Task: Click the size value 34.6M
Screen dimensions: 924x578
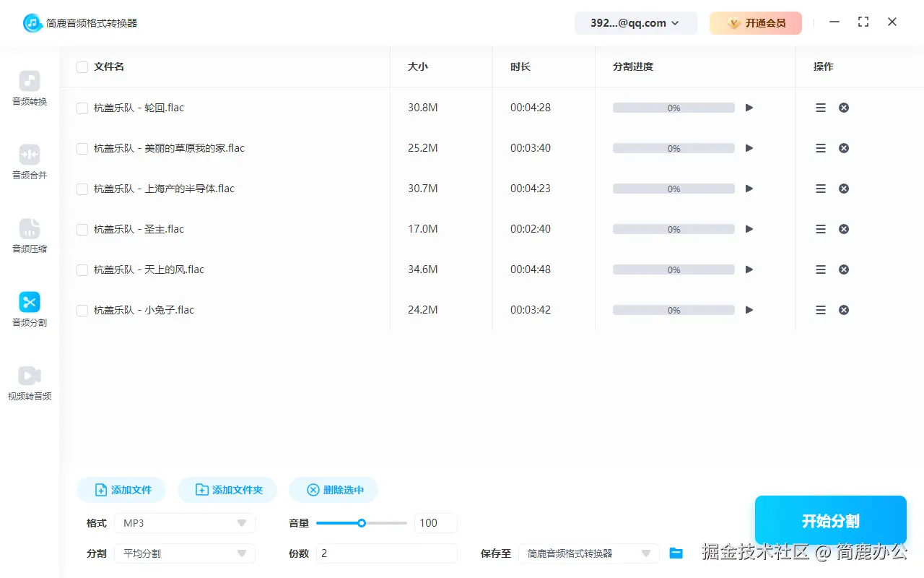Action: (x=423, y=269)
